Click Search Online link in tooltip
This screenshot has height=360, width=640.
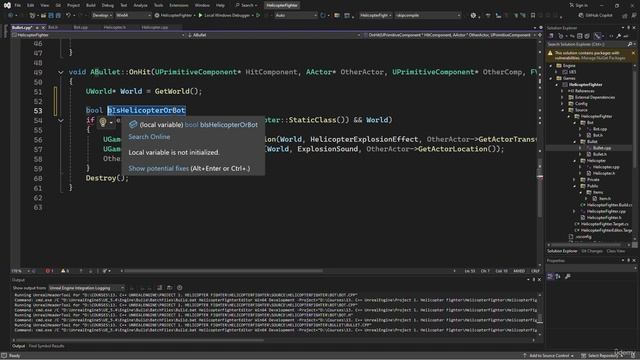[x=149, y=137]
